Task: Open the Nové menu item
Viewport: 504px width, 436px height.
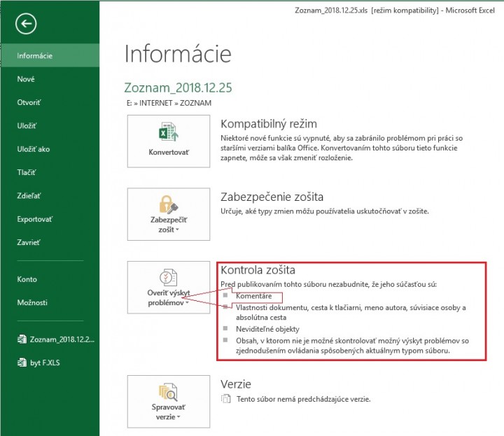Action: click(x=26, y=79)
